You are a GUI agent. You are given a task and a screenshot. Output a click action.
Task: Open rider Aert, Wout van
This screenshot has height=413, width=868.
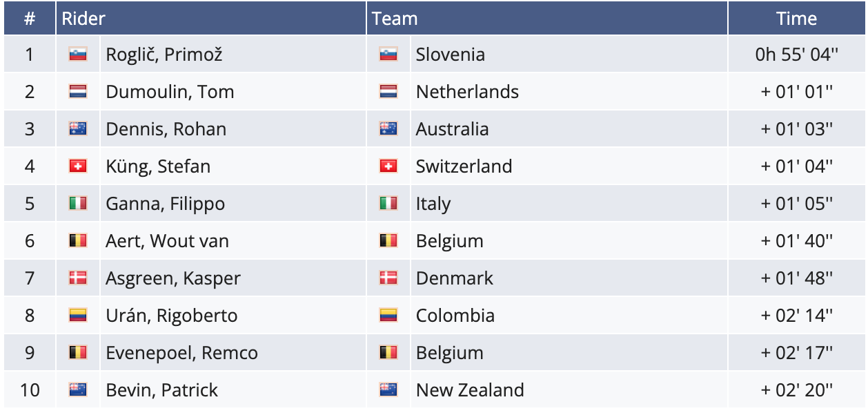tap(167, 241)
